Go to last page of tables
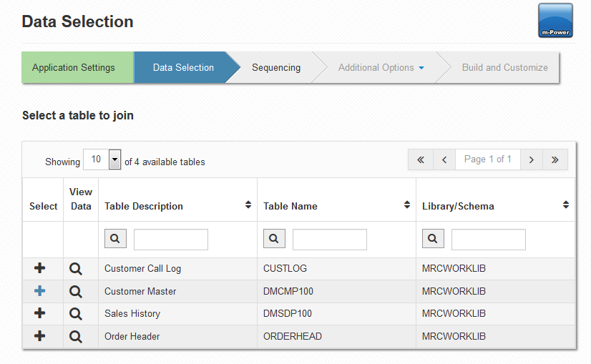Screen dimensions: 591x364 (x=555, y=159)
